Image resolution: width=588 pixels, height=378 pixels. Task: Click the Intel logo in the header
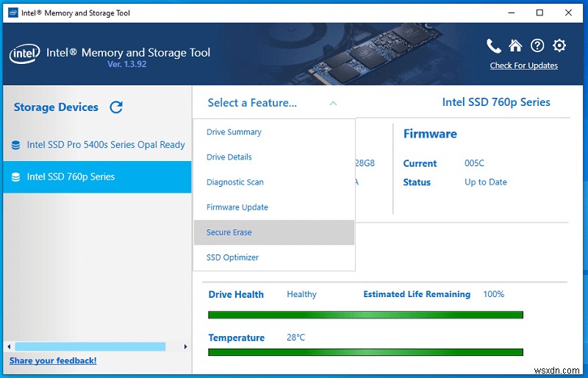coord(24,54)
